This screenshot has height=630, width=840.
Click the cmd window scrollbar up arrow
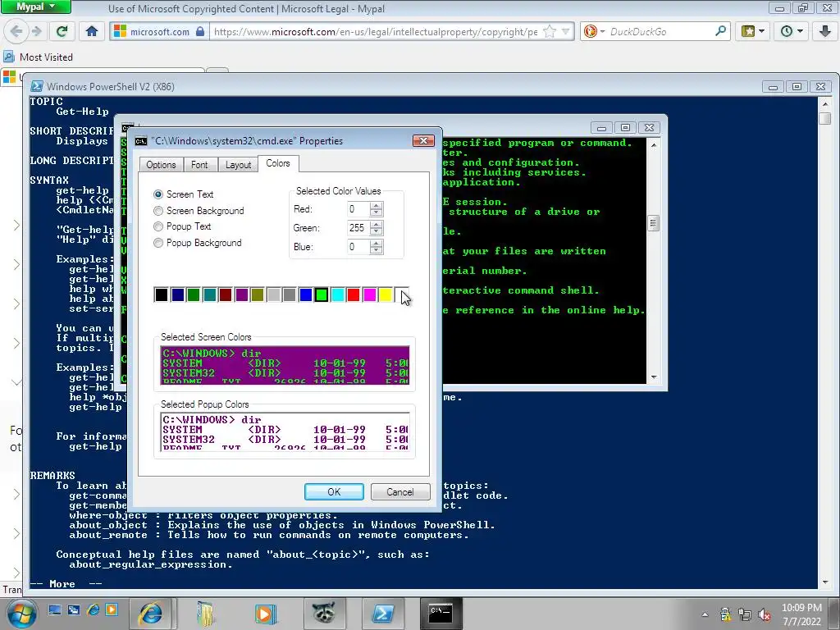click(654, 144)
